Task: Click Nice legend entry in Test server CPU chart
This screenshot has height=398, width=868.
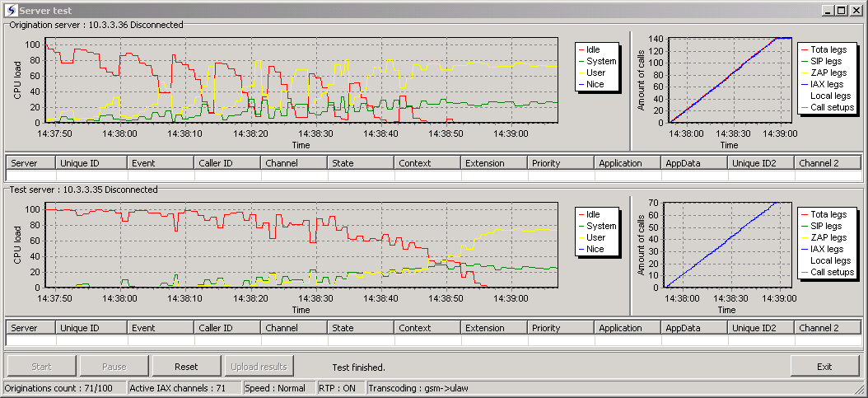Action: coord(591,249)
